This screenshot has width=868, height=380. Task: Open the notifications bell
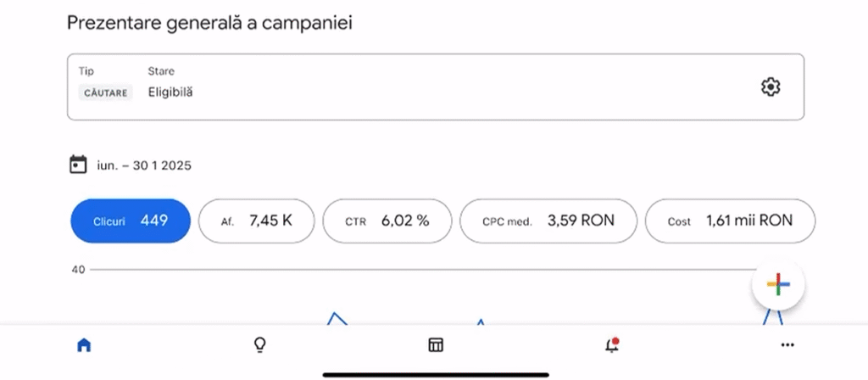(611, 345)
